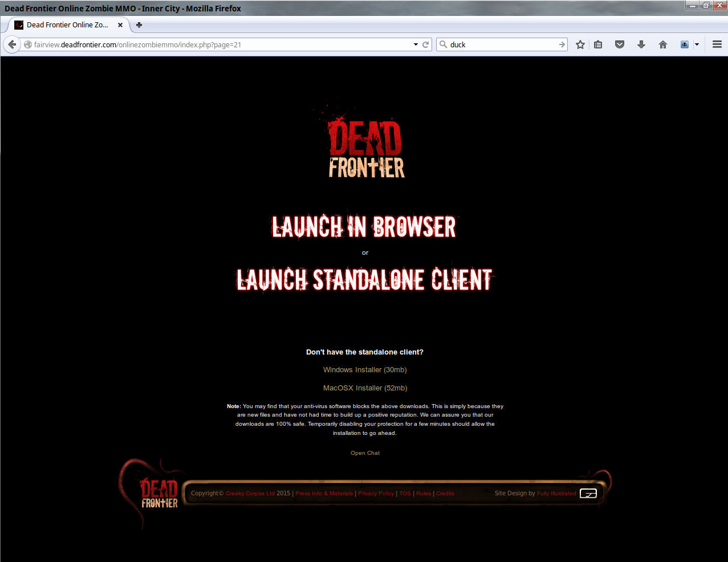This screenshot has width=728, height=562.
Task: Close the Dead Frontier tab
Action: [120, 25]
